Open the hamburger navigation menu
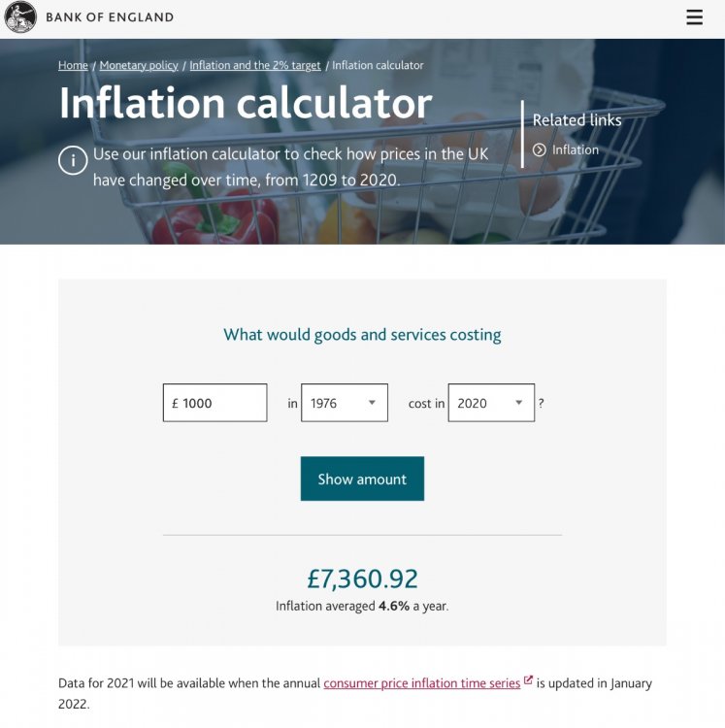 coord(694,17)
